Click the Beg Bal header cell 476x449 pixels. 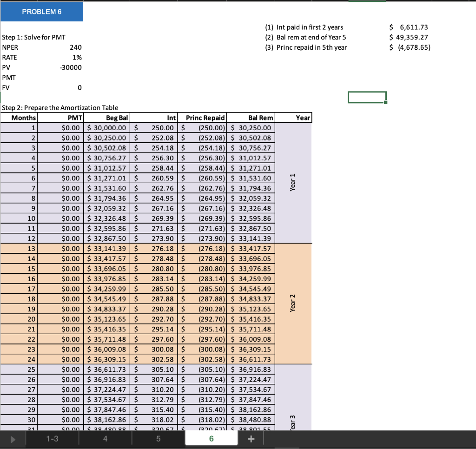pyautogui.click(x=107, y=118)
